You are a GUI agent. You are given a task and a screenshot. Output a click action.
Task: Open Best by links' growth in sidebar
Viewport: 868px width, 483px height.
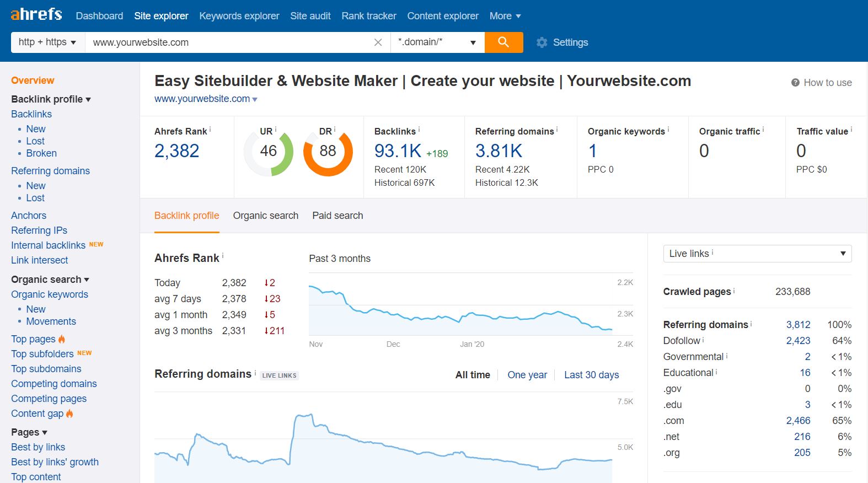point(55,462)
